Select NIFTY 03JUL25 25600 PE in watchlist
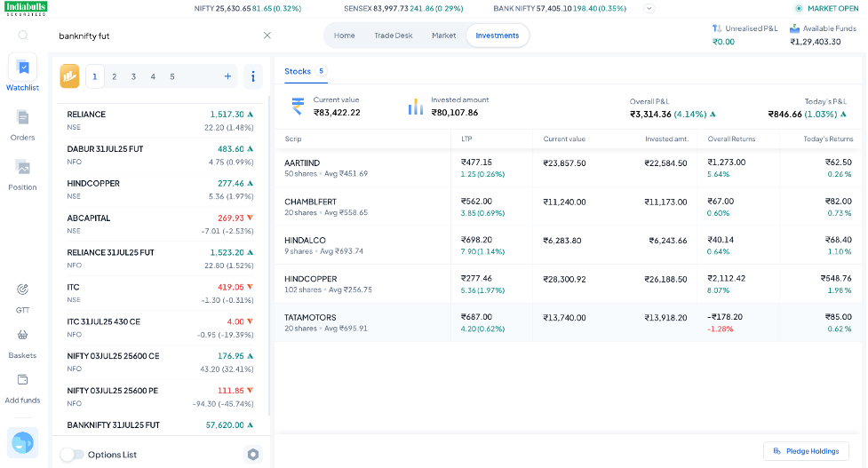Viewport: 868px width, 468px height. click(x=160, y=397)
